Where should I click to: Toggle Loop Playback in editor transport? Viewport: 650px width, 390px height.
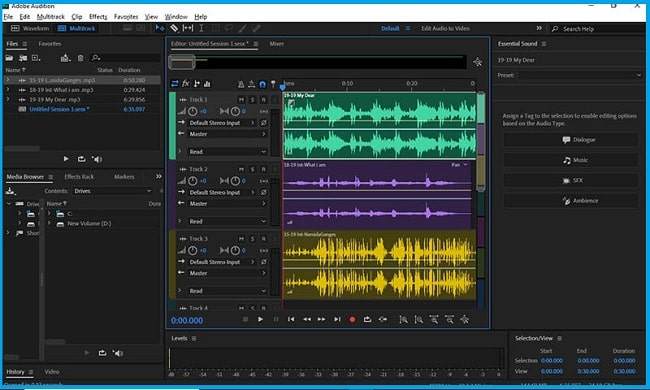point(367,319)
